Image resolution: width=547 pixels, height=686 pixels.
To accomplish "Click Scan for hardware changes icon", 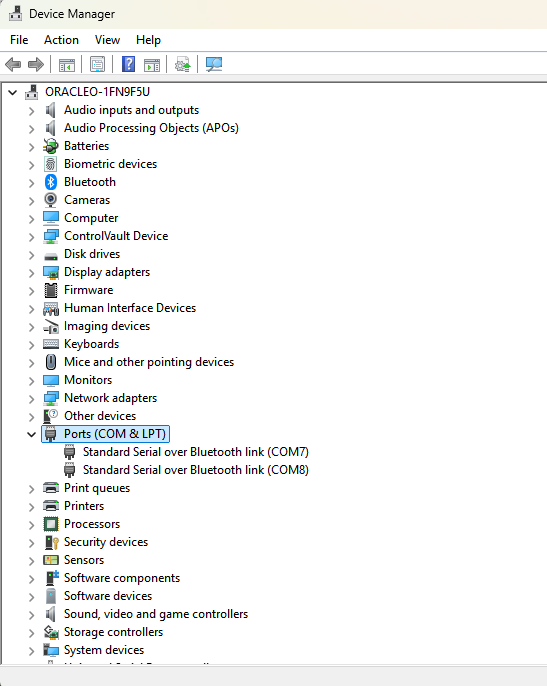I will (x=214, y=65).
